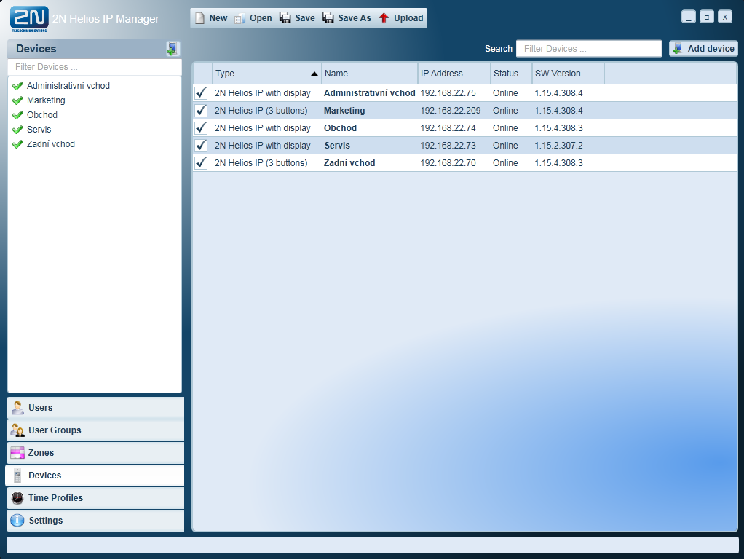
Task: Click the green check icon beside Zadní vchod
Action: [17, 144]
